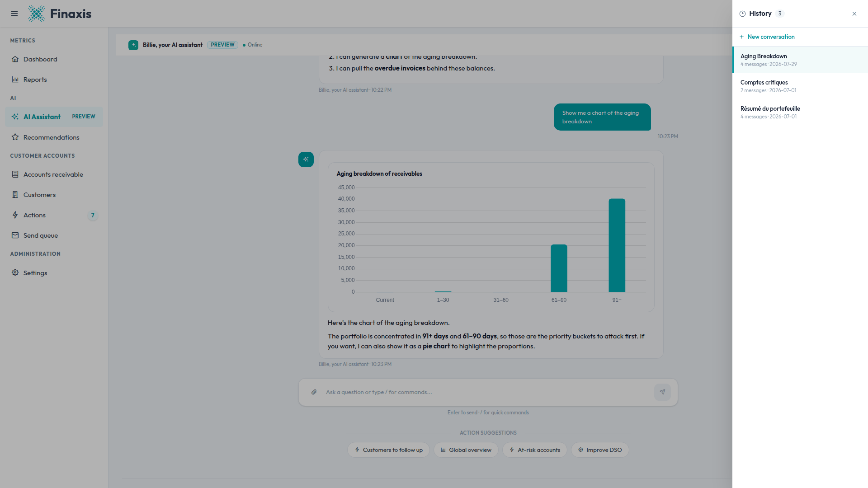Go to Recommendations
868x488 pixels.
click(54, 137)
